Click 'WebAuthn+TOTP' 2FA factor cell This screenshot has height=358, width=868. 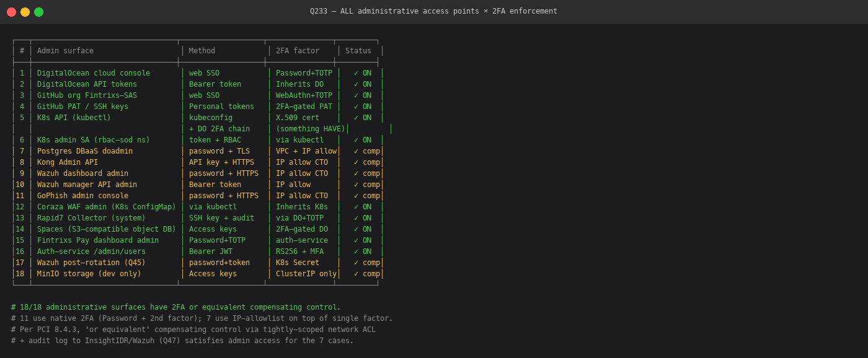tap(304, 95)
